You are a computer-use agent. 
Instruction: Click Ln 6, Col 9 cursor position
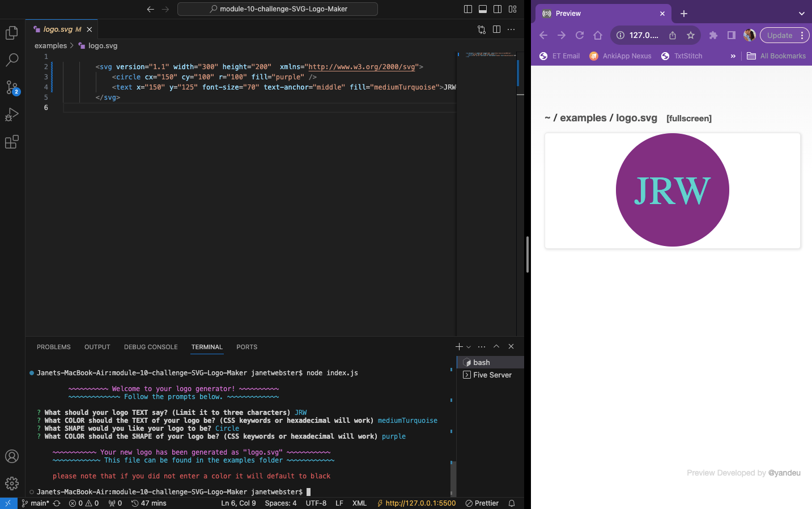tap(239, 503)
